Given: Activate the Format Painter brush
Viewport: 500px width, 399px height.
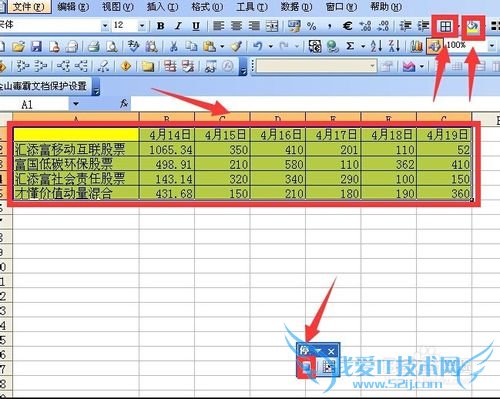Looking at the screenshot, I should tap(236, 46).
